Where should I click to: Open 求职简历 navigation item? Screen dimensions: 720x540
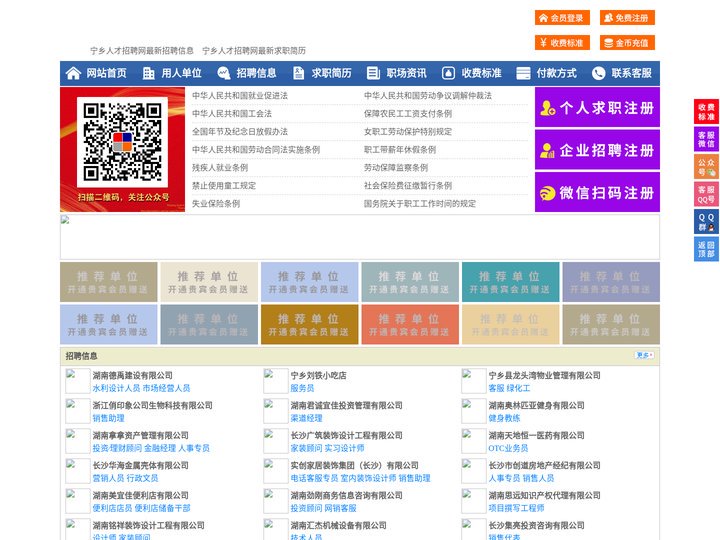[332, 73]
